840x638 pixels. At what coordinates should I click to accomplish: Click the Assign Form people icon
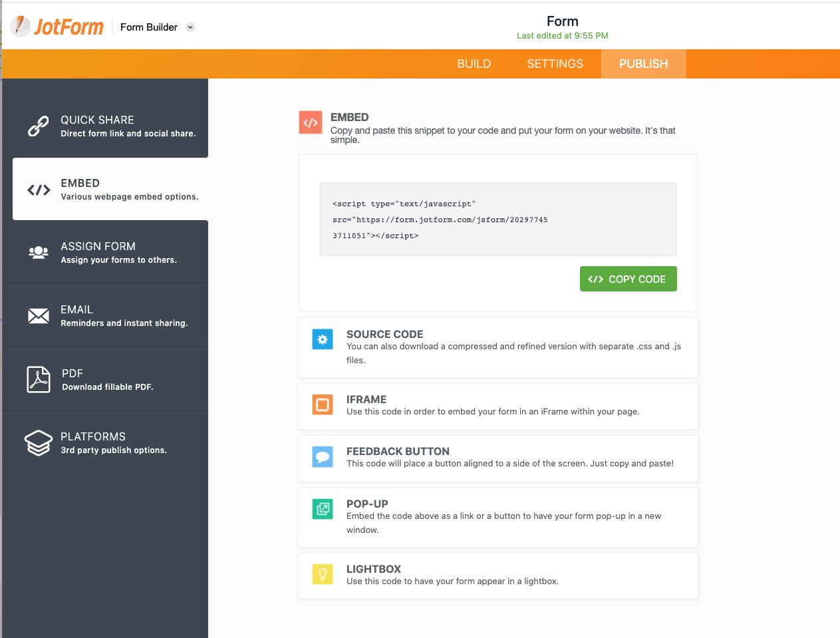(x=39, y=253)
